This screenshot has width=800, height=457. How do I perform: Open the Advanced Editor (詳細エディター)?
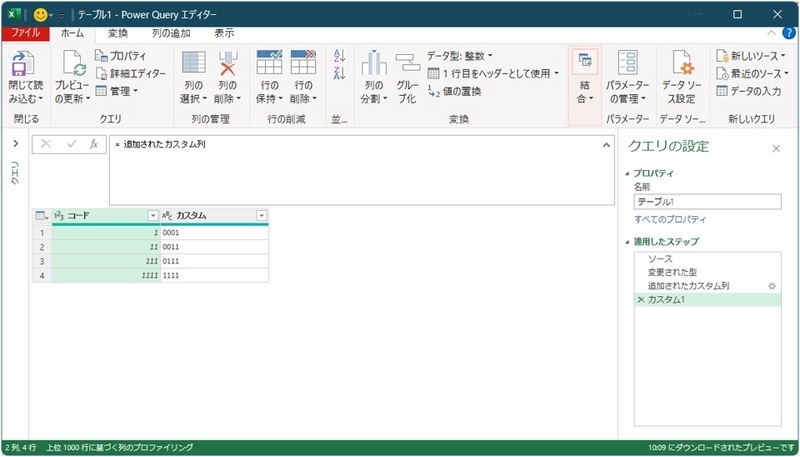click(x=131, y=73)
